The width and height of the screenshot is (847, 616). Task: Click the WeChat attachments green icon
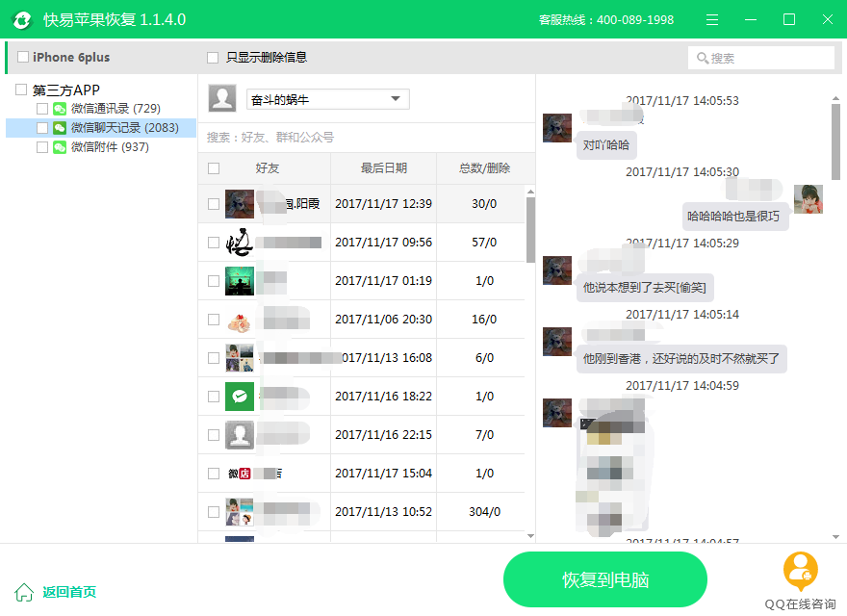tap(60, 147)
